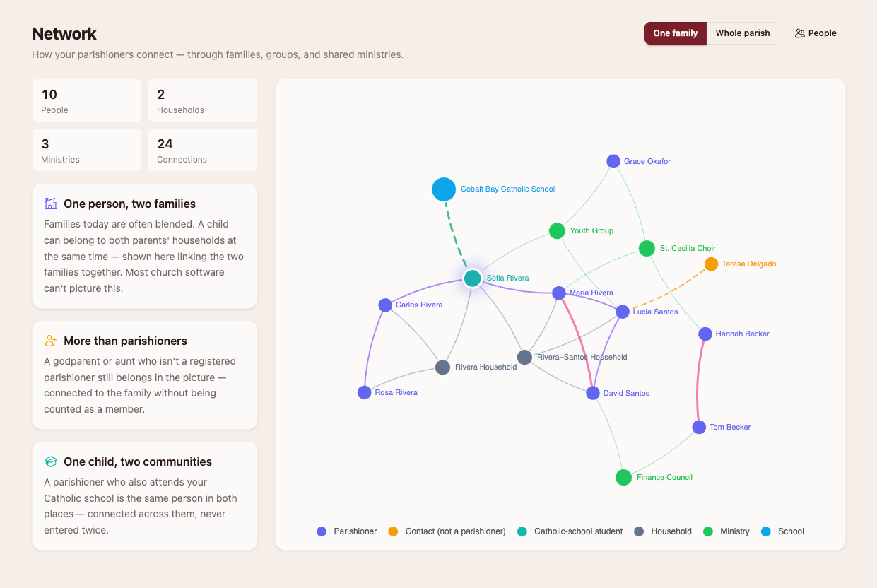Select the Tom Becker parishioner node
Screen dimensions: 877x588
click(699, 428)
